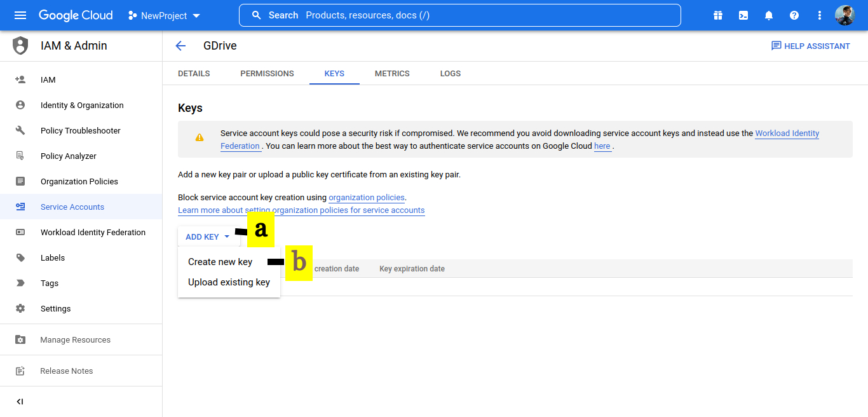868x417 pixels.
Task: Click the Release Notes icon
Action: (x=20, y=371)
